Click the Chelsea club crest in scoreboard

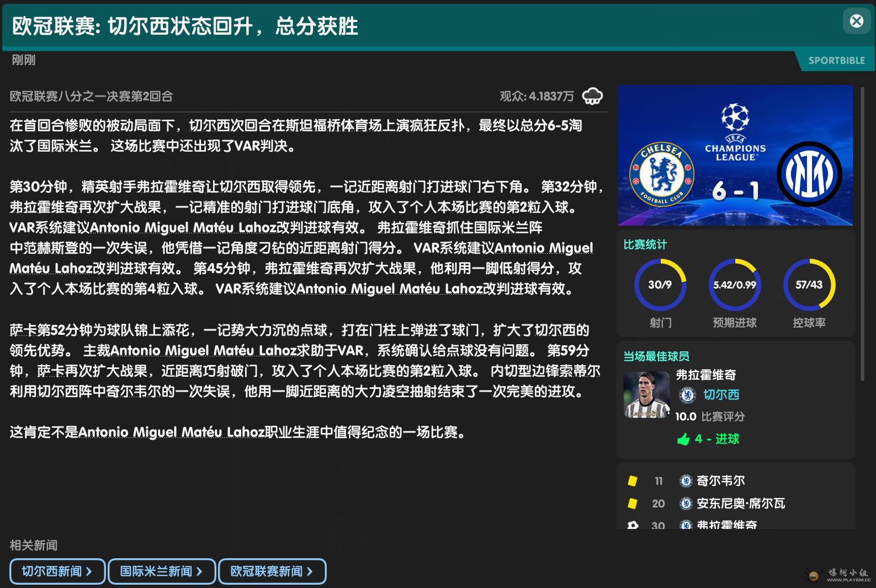[661, 175]
